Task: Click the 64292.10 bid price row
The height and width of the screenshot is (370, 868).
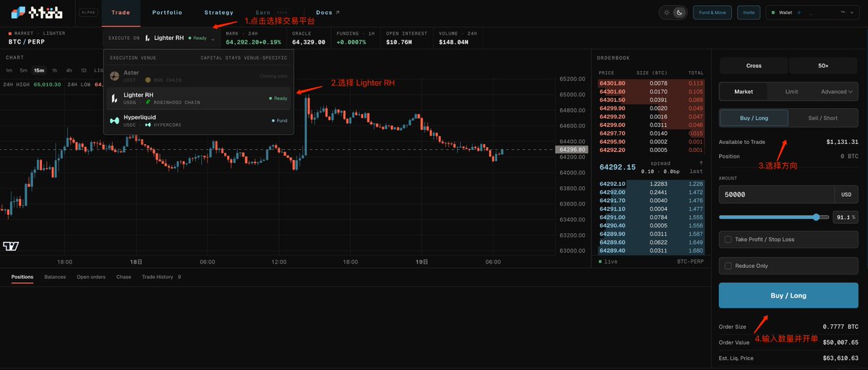Action: pyautogui.click(x=651, y=183)
